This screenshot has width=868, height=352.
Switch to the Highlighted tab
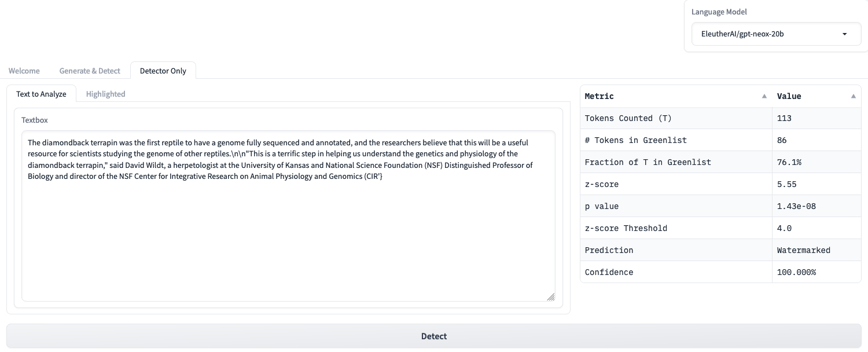click(x=105, y=94)
